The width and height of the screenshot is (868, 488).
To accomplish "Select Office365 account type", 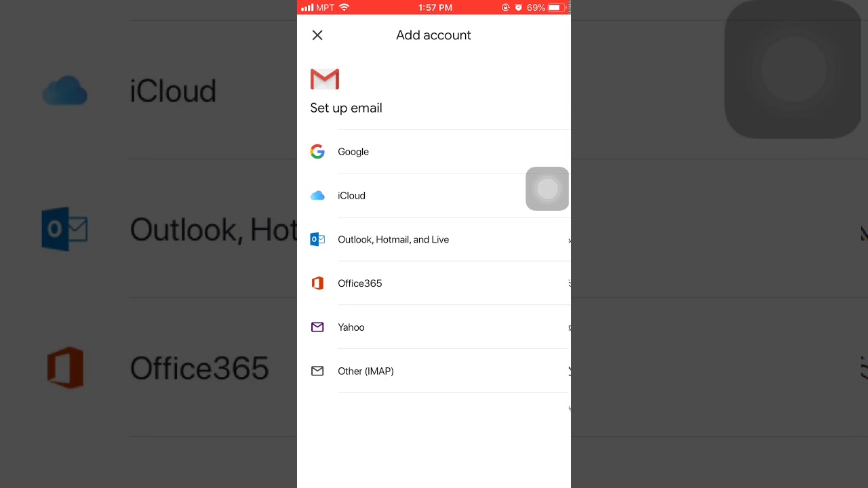I will pos(434,283).
